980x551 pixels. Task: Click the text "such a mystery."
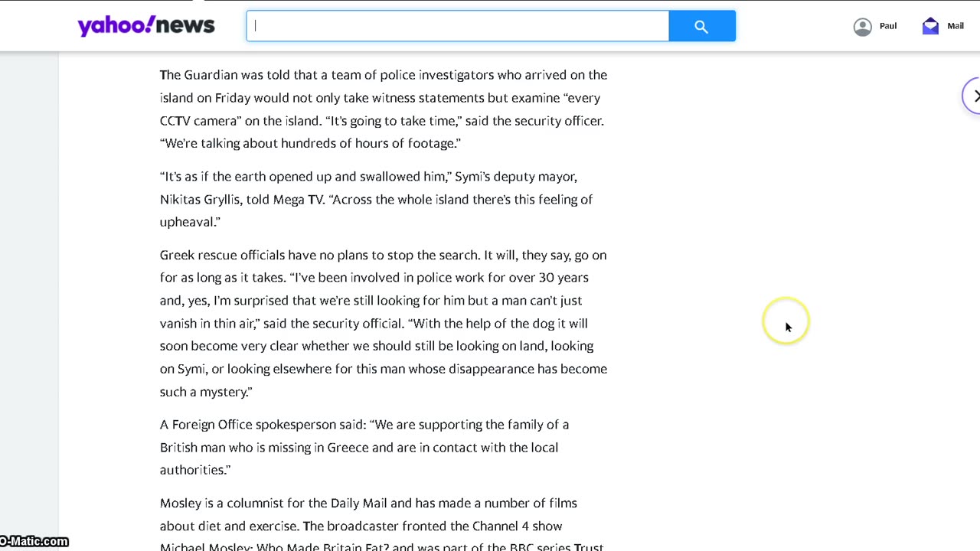point(206,391)
